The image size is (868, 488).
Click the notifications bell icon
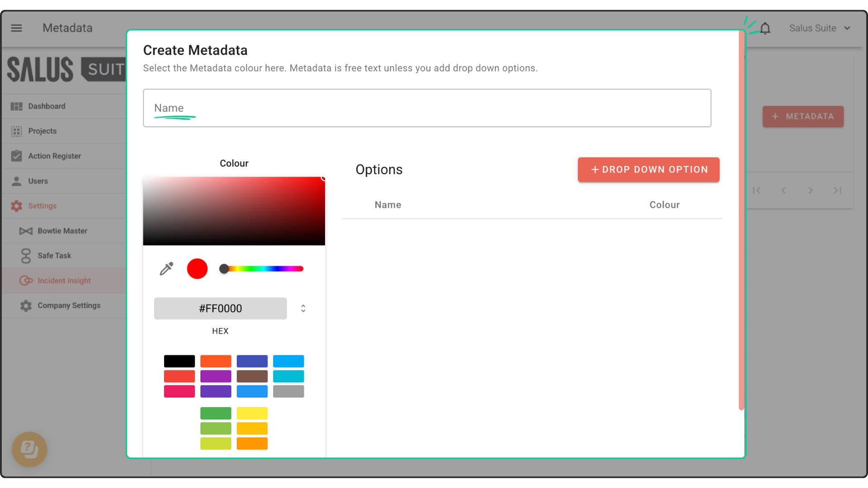pyautogui.click(x=765, y=28)
